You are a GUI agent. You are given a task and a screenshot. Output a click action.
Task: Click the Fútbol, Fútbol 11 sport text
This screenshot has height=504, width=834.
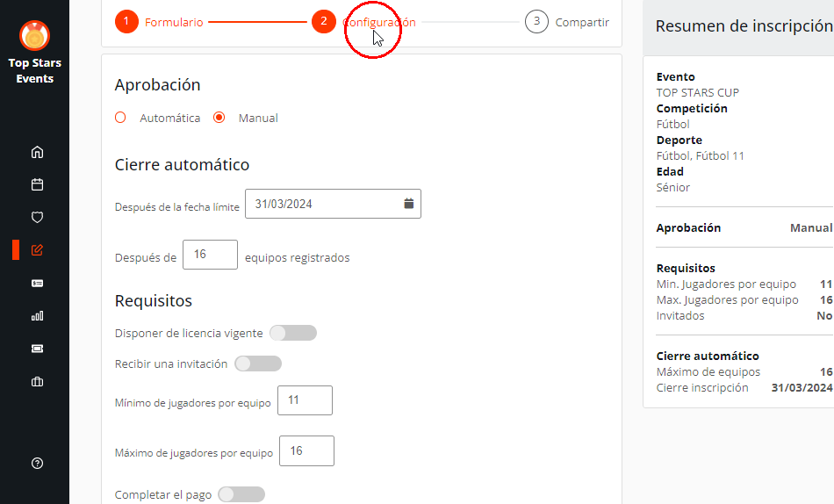click(700, 156)
